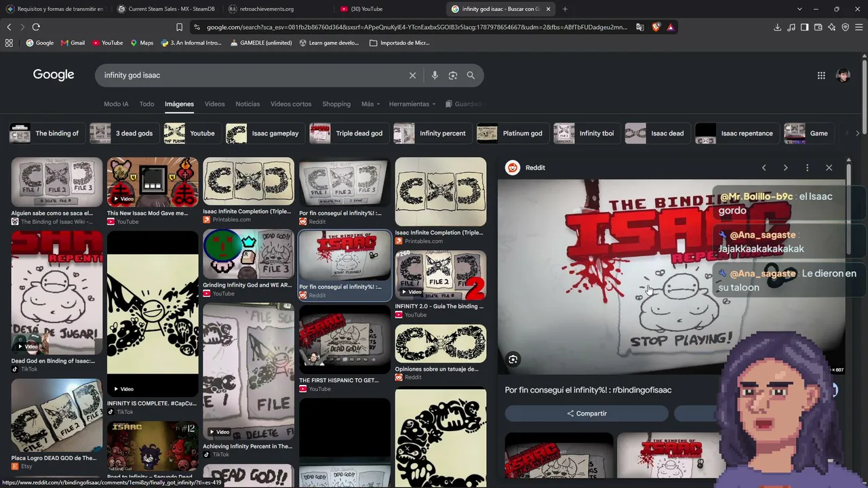The image size is (868, 488).
Task: Open the tab search dropdown arrow
Action: click(x=800, y=9)
